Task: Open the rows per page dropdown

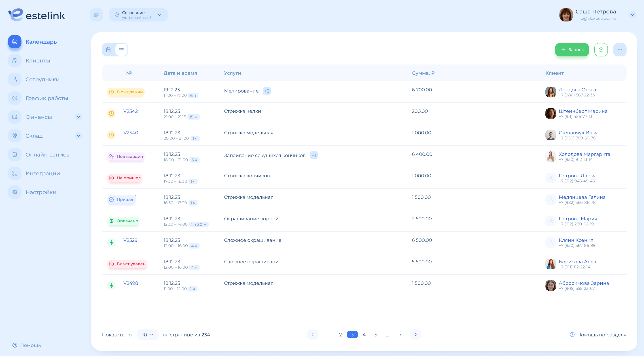Action: [148, 335]
